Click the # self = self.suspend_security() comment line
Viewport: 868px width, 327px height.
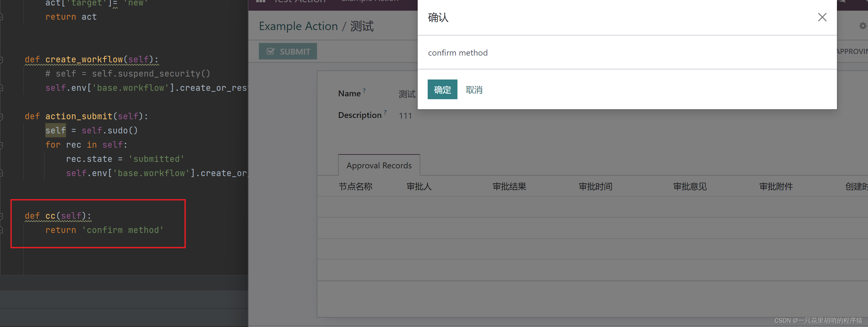[x=128, y=74]
